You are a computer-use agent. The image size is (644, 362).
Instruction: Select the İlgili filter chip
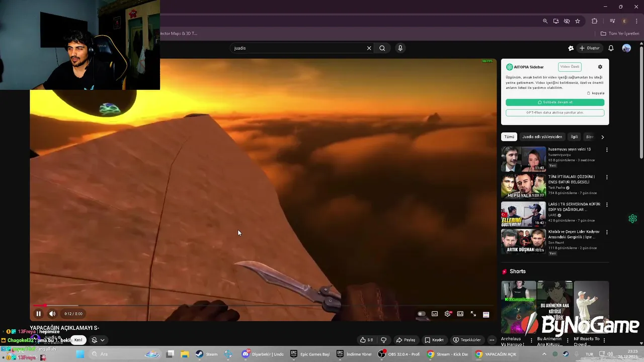tap(574, 137)
